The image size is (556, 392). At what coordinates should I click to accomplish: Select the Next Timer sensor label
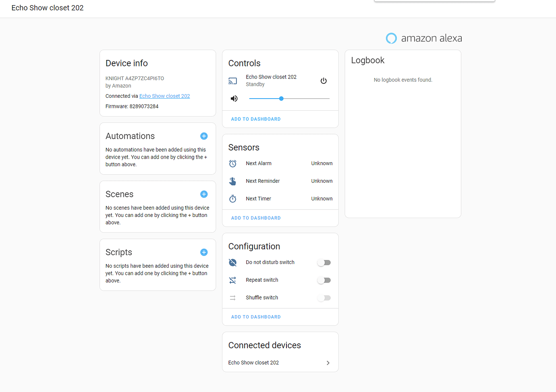click(x=258, y=199)
